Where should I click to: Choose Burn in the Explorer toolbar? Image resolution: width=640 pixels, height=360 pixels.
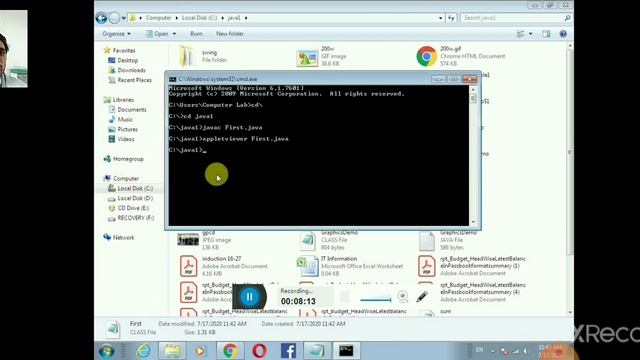click(196, 34)
